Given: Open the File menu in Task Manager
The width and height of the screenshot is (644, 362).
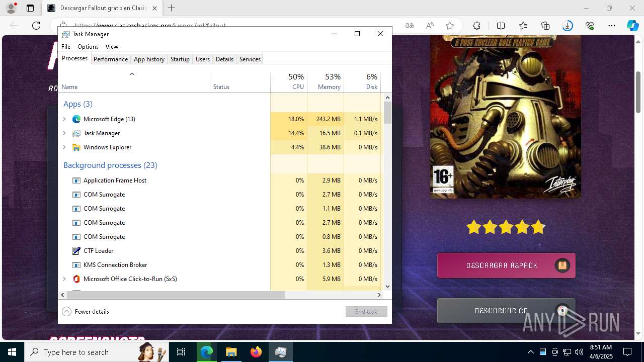Looking at the screenshot, I should click(x=66, y=47).
